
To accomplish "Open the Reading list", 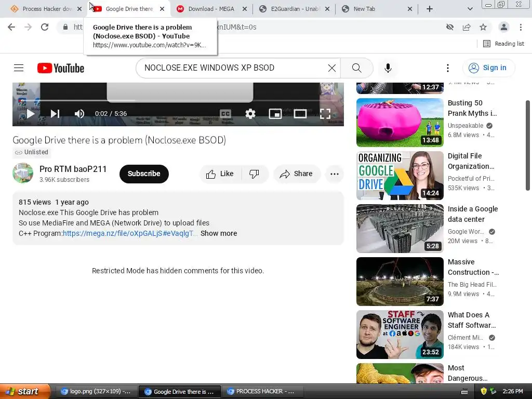I will (503, 44).
